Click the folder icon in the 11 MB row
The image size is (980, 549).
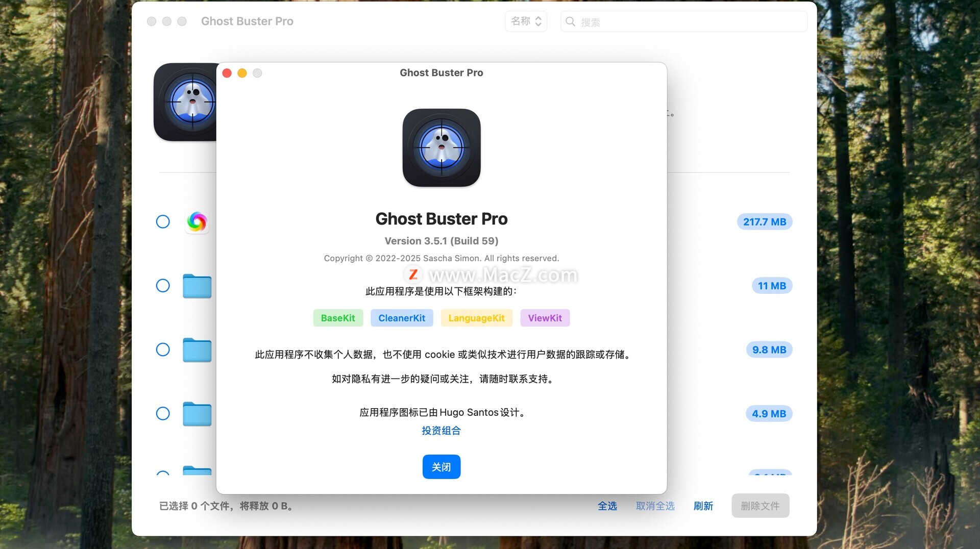(x=197, y=286)
